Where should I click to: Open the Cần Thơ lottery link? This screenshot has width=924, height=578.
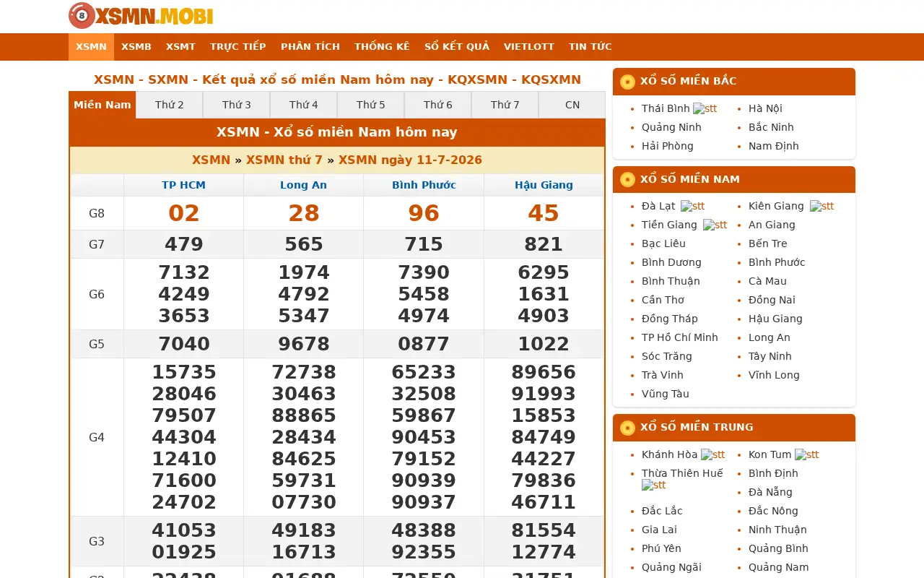[663, 300]
